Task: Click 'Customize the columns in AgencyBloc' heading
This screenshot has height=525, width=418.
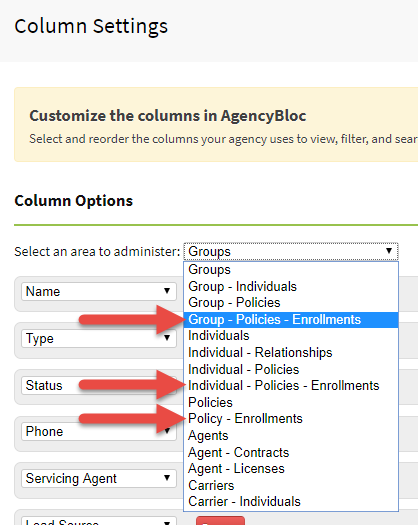Action: click(x=168, y=116)
